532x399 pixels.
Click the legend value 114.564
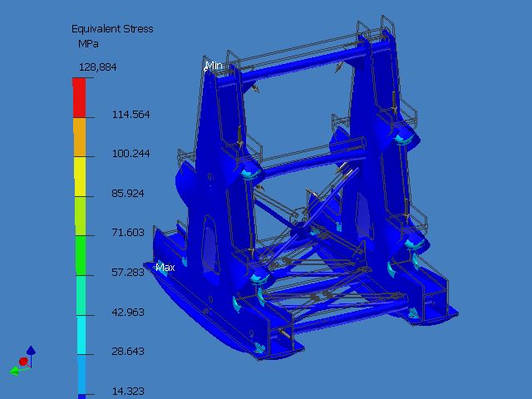tap(131, 115)
